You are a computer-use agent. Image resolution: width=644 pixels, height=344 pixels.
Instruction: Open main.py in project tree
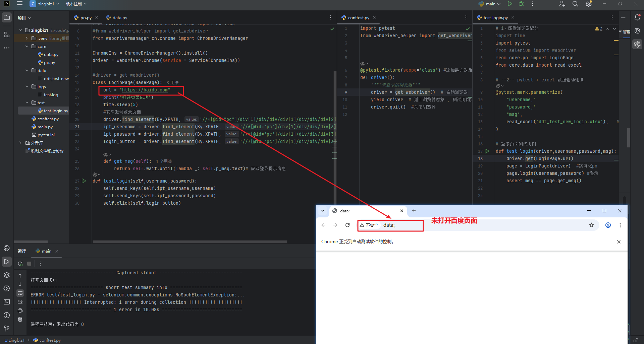pyautogui.click(x=42, y=127)
